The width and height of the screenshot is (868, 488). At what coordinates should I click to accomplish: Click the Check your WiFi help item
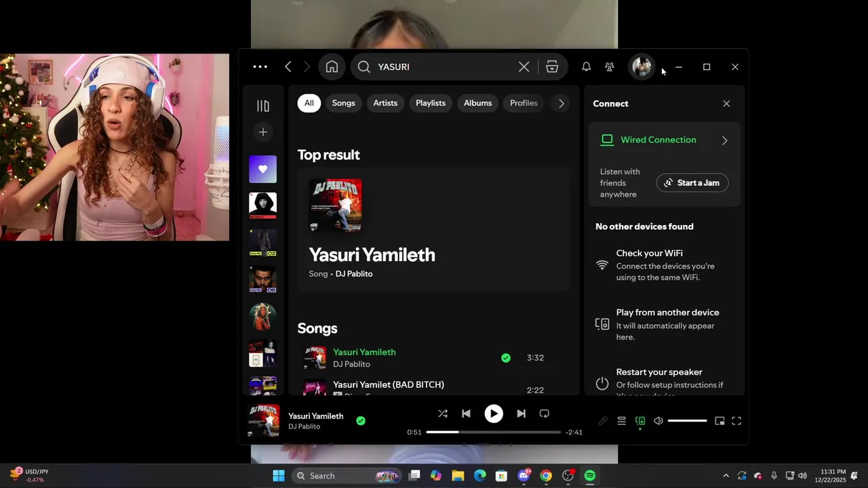[665, 264]
